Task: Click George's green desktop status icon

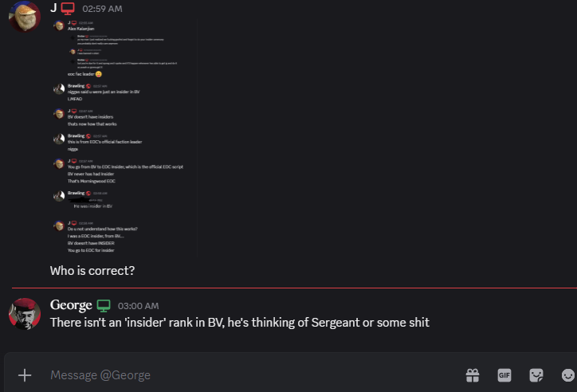Action: click(x=104, y=306)
